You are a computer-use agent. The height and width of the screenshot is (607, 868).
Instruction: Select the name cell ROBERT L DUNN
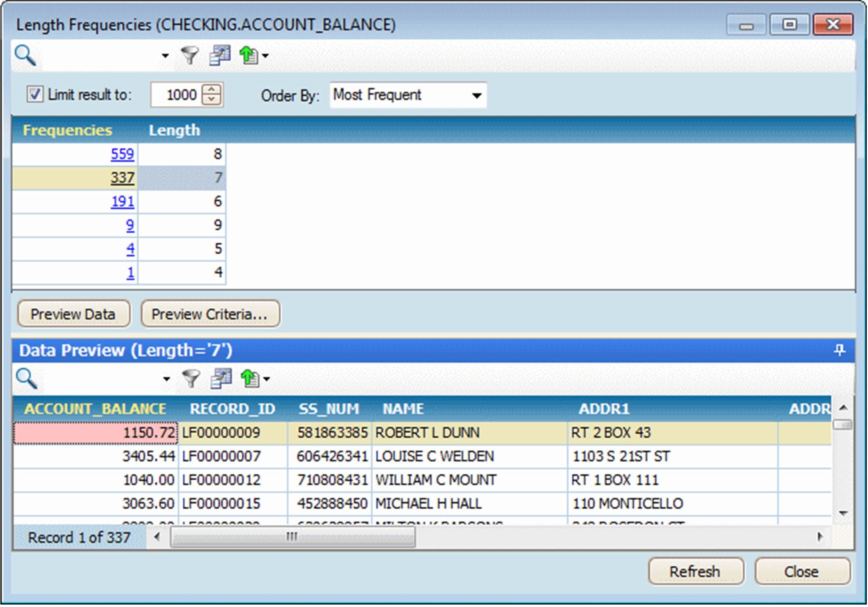pos(469,433)
